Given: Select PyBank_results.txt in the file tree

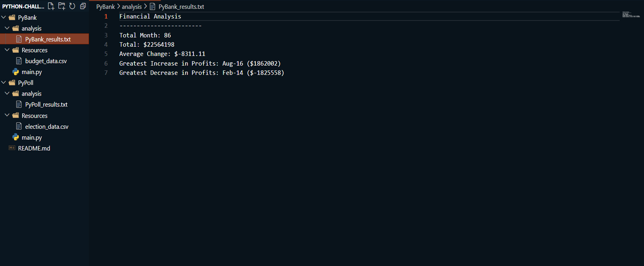Looking at the screenshot, I should point(47,39).
